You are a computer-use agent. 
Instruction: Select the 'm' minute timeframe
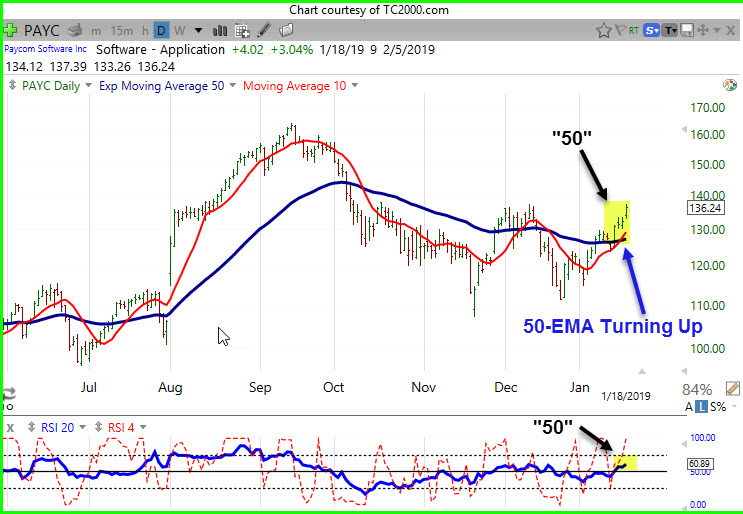pyautogui.click(x=96, y=31)
